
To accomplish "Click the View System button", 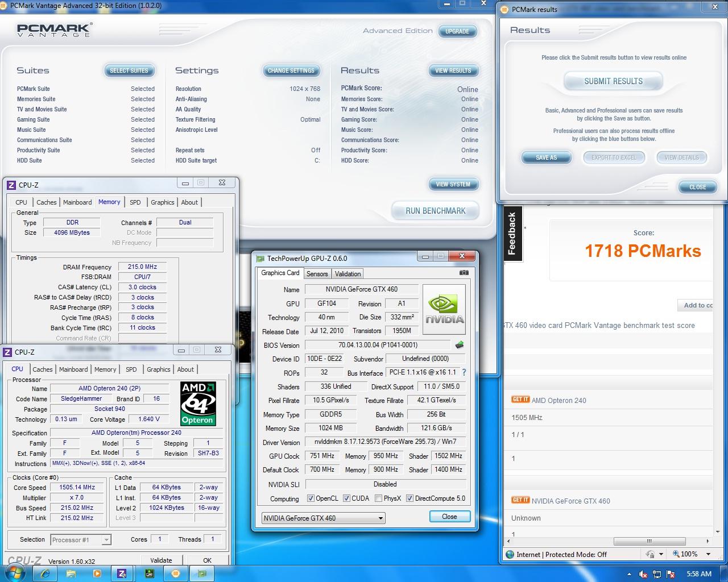I will 453,184.
